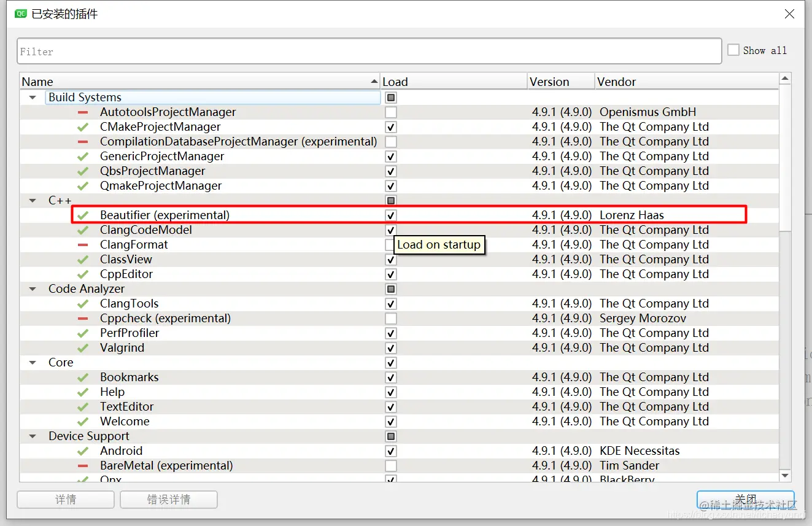Click the 详情 details button
This screenshot has width=812, height=526.
[x=66, y=500]
